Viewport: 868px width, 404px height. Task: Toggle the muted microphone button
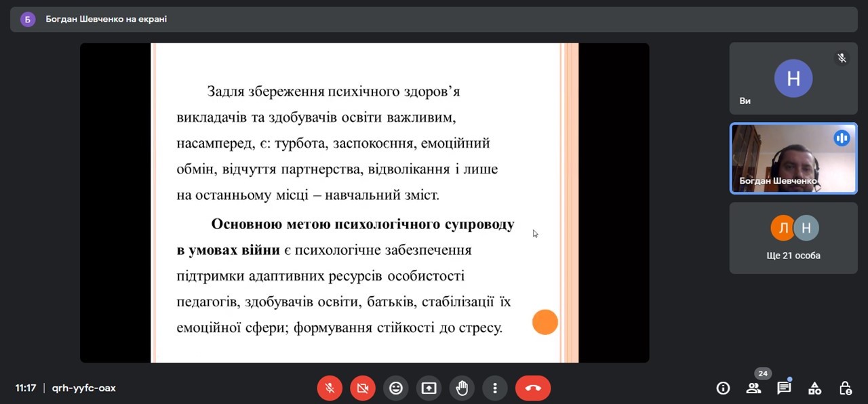pyautogui.click(x=330, y=388)
